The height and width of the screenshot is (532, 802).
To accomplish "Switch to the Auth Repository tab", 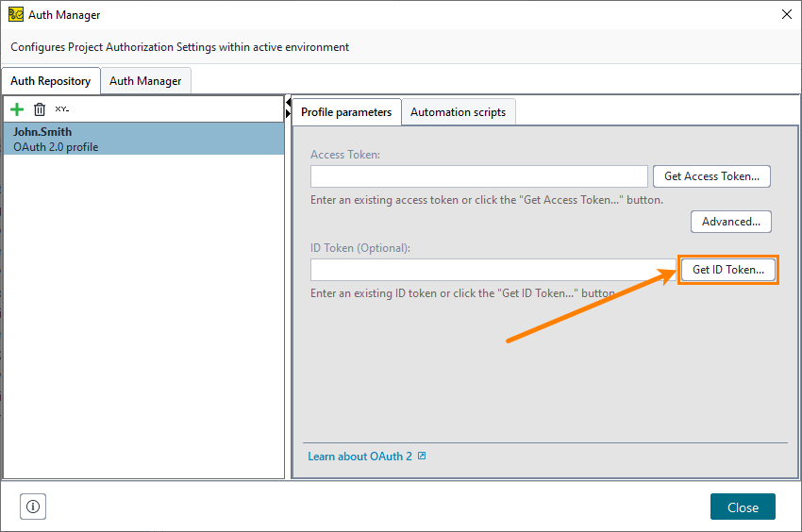I will 51,81.
